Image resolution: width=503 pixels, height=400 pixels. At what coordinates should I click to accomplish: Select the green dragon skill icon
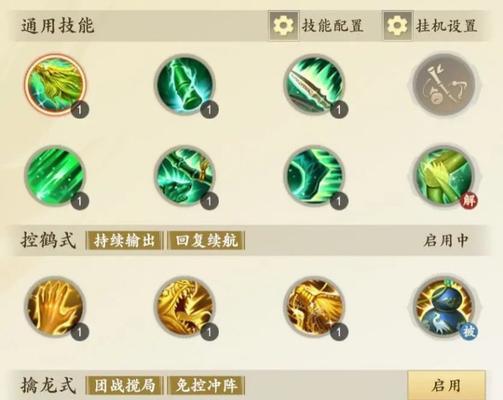(x=55, y=83)
